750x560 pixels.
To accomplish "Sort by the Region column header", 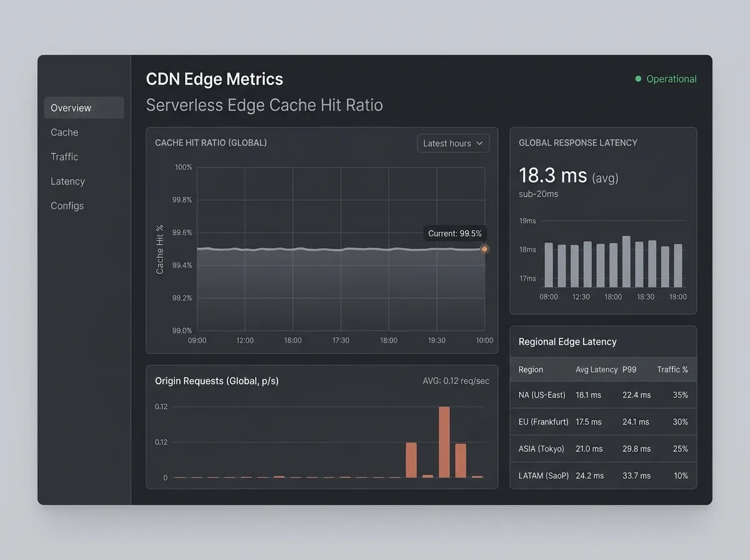I will 531,369.
